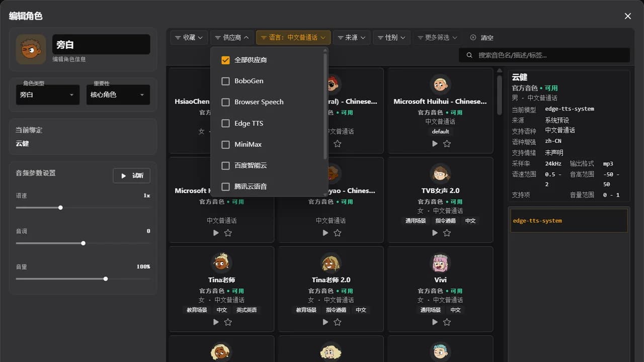Star the TVB女声 2.0 voice
Screen dimensions: 644x362
coord(447,233)
